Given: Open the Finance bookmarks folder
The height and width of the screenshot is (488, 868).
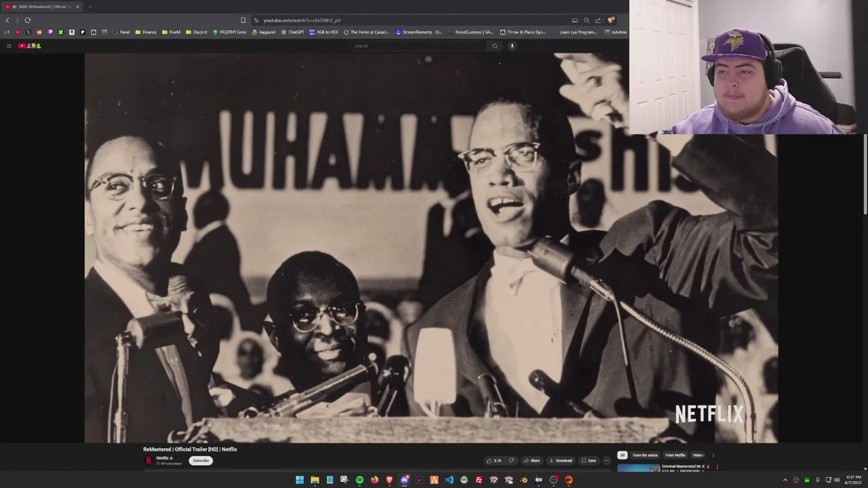Looking at the screenshot, I should click(x=146, y=32).
